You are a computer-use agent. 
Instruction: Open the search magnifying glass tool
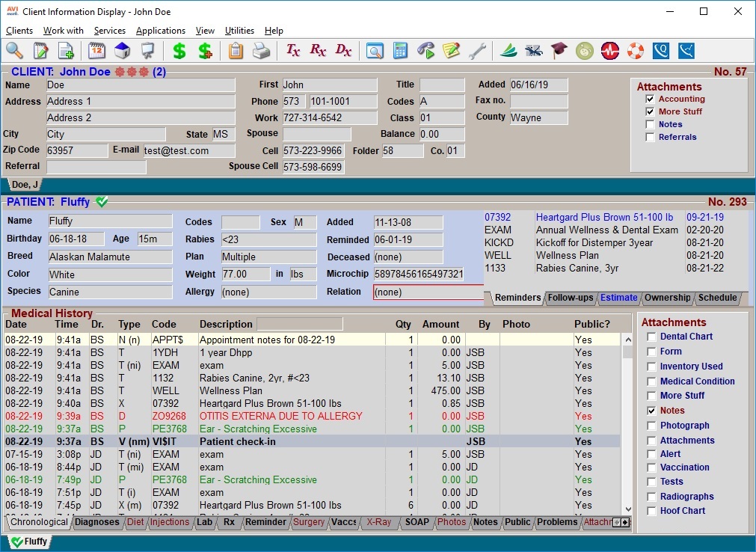coord(15,51)
